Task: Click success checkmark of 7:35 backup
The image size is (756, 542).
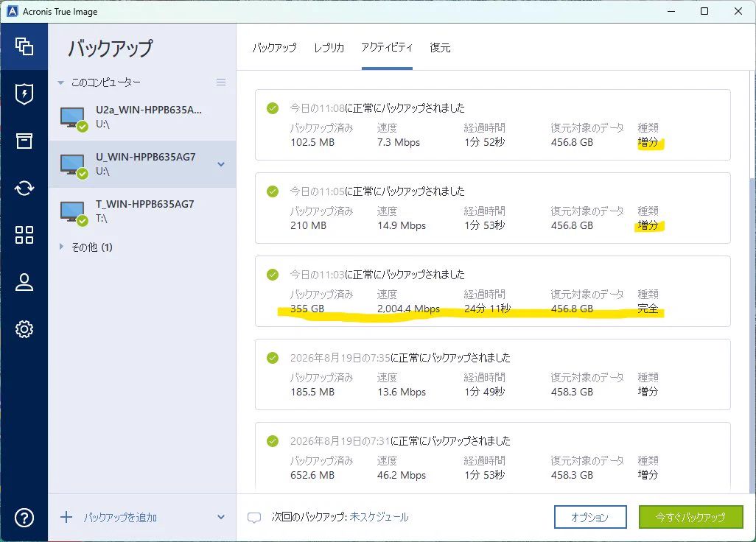Action: click(273, 357)
